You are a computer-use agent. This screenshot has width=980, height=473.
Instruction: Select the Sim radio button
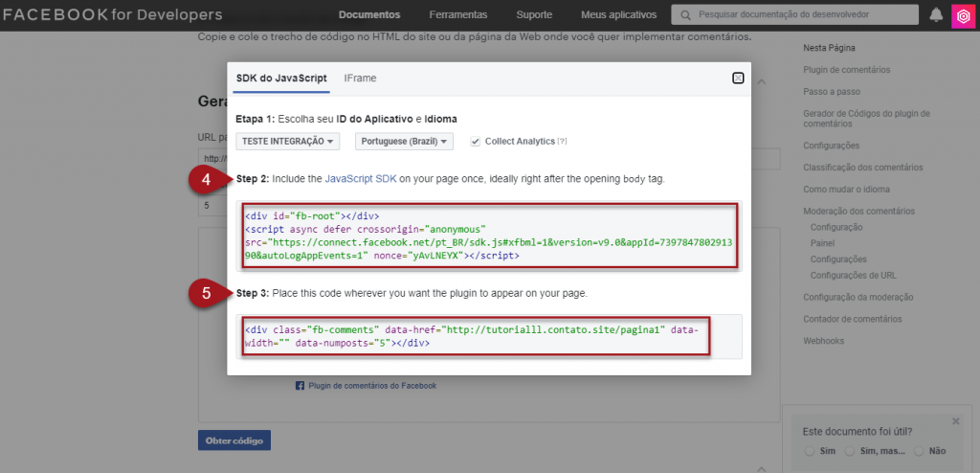[810, 451]
